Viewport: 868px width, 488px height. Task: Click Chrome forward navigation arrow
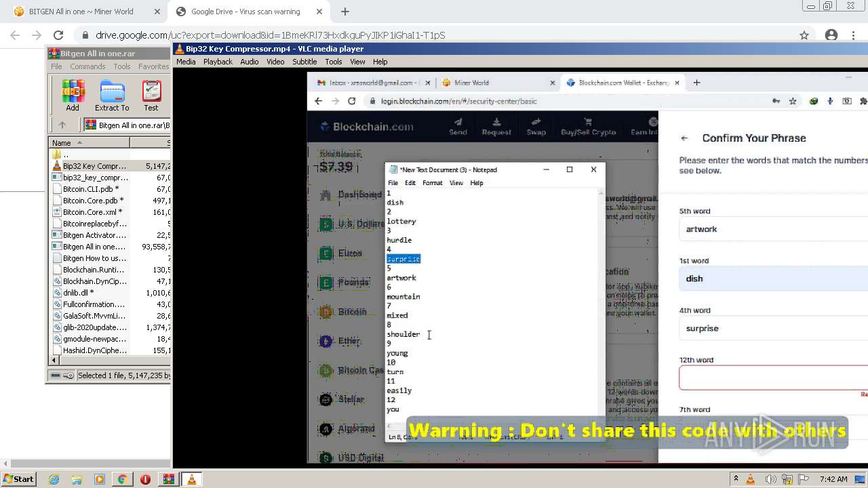(37, 35)
